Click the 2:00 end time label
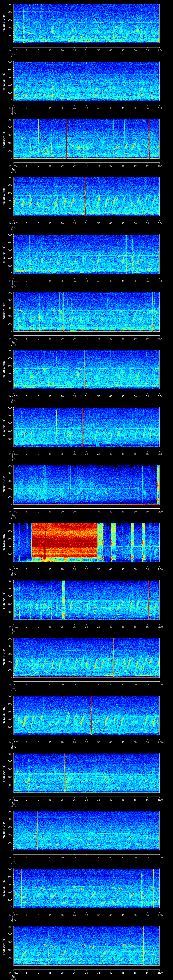 [160, 50]
